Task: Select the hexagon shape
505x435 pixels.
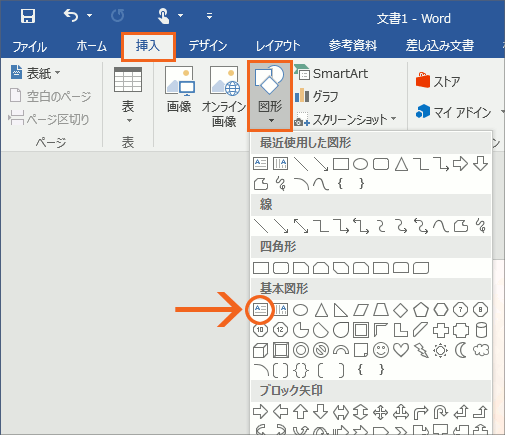Action: 441,310
